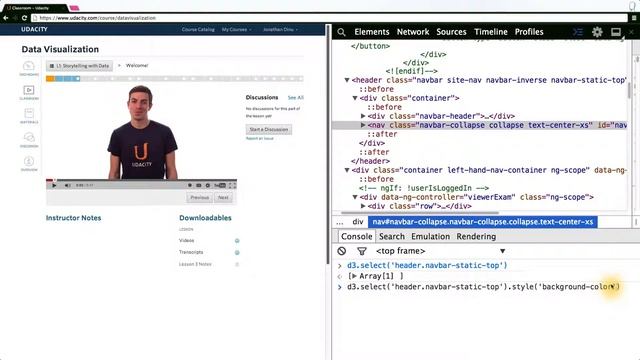
Task: Go back with the browser back arrow
Action: (x=6, y=18)
